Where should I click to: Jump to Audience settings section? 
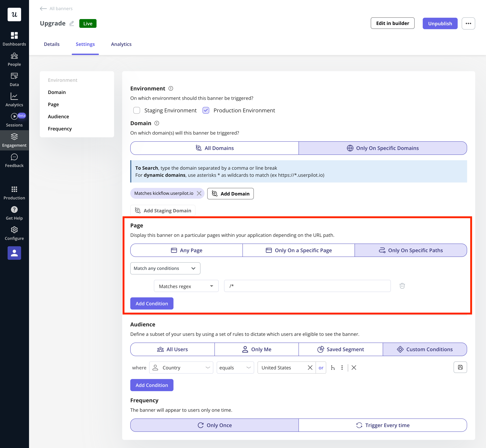click(x=58, y=116)
